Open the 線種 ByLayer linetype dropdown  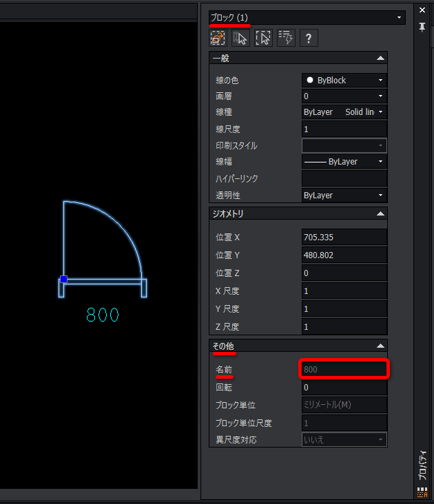tap(344, 112)
